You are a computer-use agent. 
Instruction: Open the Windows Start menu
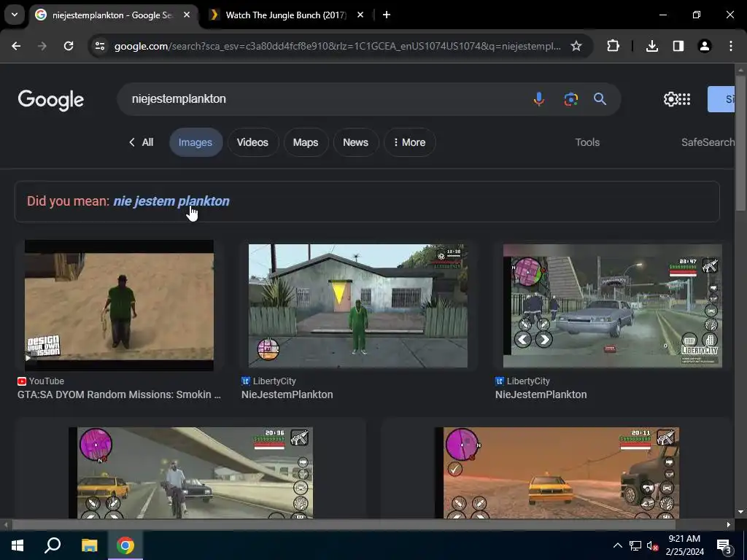coord(18,545)
